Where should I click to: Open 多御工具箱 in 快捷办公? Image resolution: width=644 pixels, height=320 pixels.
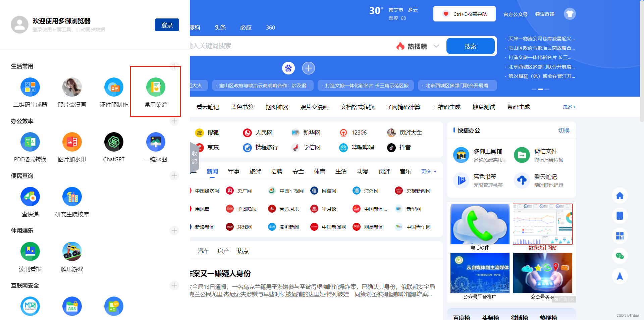480,155
